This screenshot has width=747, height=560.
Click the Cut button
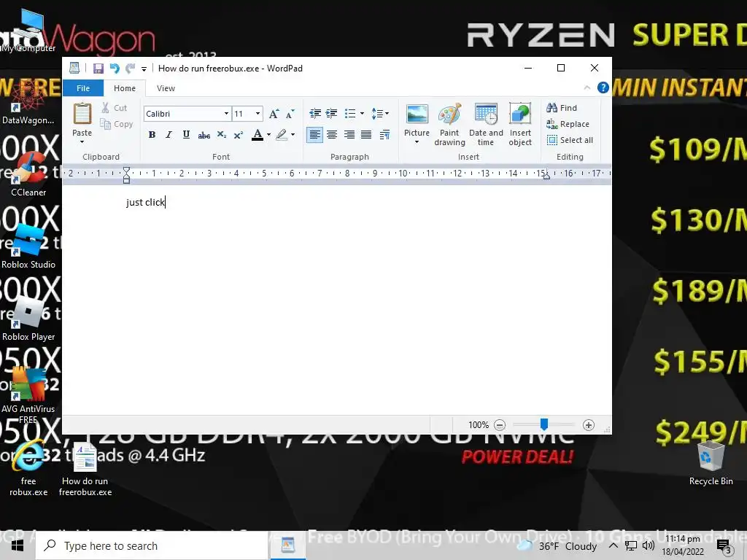pos(115,108)
